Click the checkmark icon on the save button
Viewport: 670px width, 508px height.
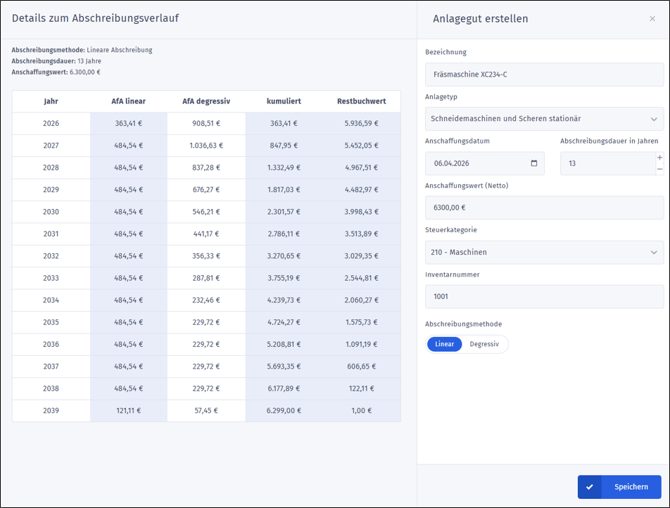[x=590, y=487]
